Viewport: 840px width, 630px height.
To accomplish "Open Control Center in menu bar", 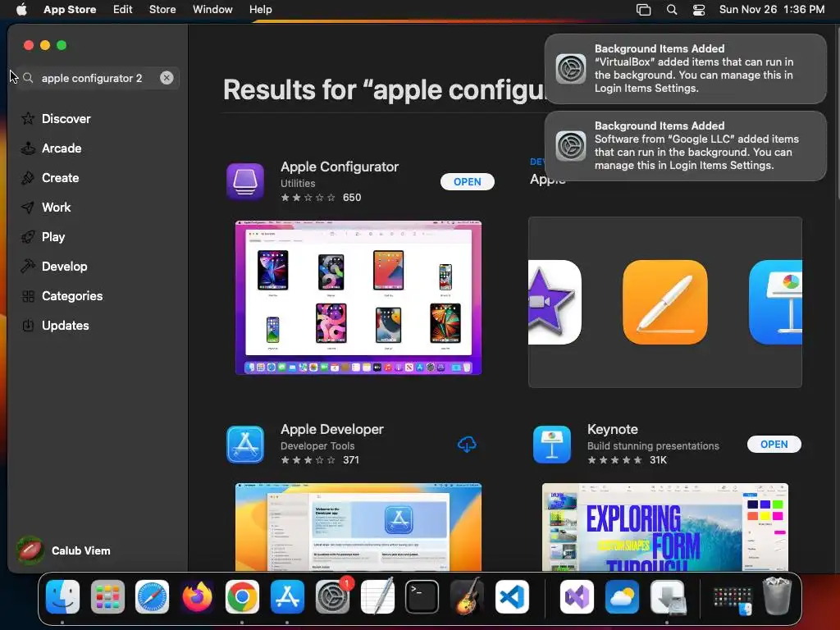I will pos(699,10).
